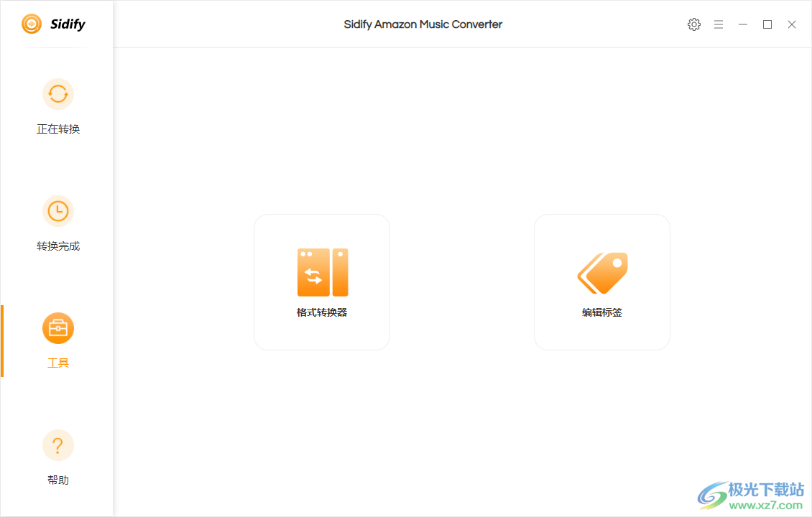Open the 正在转换 converting section icon
This screenshot has height=517, width=812.
(58, 94)
